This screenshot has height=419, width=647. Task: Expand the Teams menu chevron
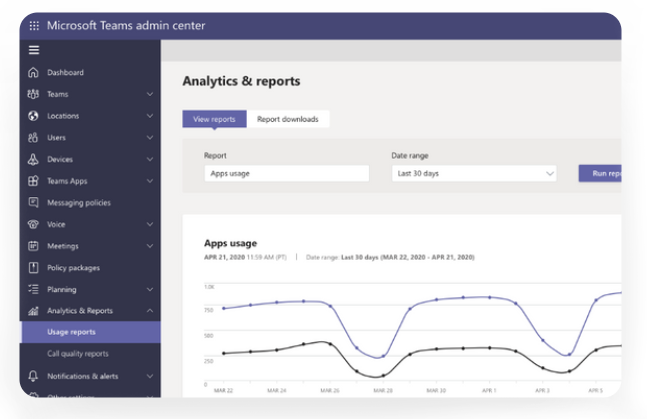[150, 94]
